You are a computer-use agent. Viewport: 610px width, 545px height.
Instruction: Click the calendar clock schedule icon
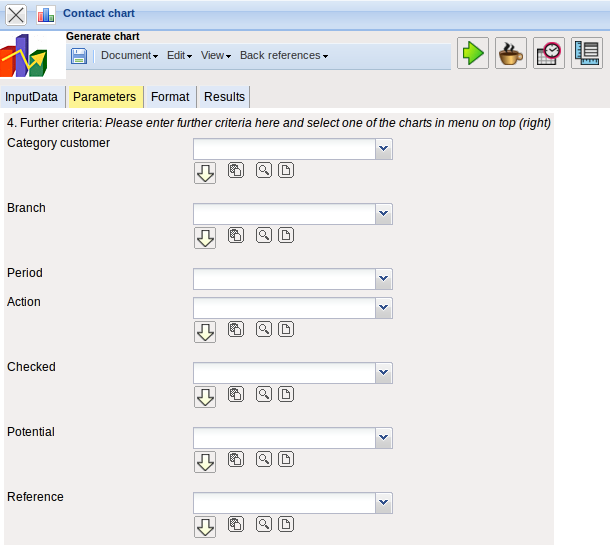point(549,53)
